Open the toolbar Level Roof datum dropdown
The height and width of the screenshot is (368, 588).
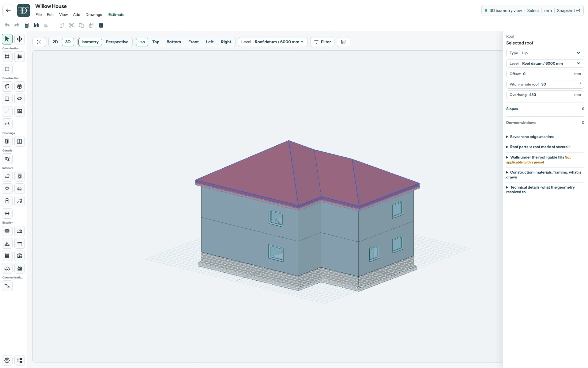click(x=273, y=42)
